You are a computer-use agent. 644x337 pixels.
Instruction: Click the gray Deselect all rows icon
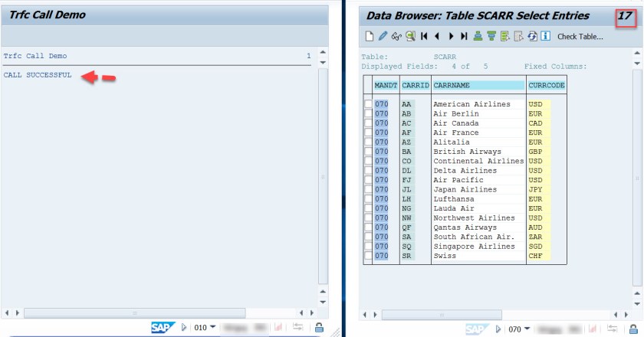(x=519, y=36)
